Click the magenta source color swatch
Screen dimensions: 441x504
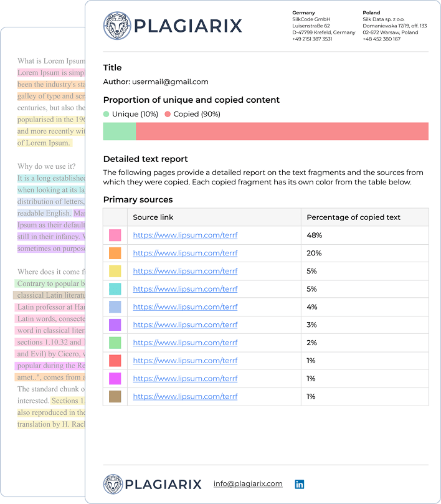[x=115, y=379]
